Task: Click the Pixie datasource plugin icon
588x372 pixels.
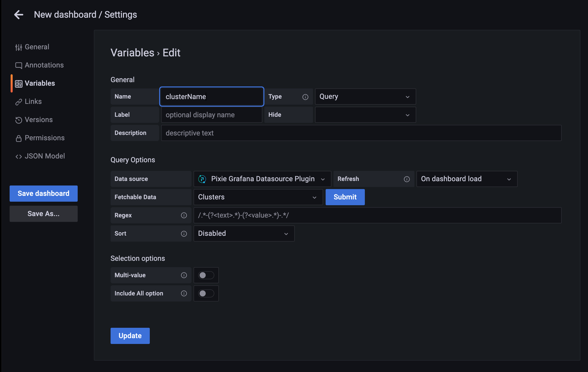Action: point(202,179)
